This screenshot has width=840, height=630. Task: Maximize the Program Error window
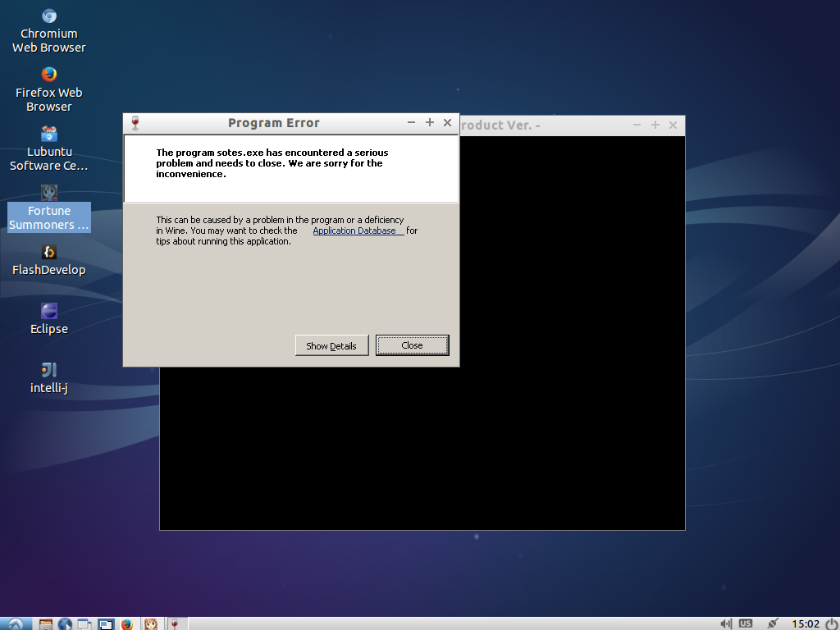click(x=430, y=123)
